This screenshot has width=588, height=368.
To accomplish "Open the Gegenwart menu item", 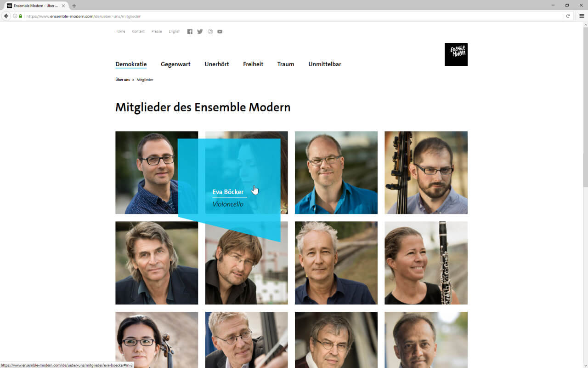I will pos(175,64).
